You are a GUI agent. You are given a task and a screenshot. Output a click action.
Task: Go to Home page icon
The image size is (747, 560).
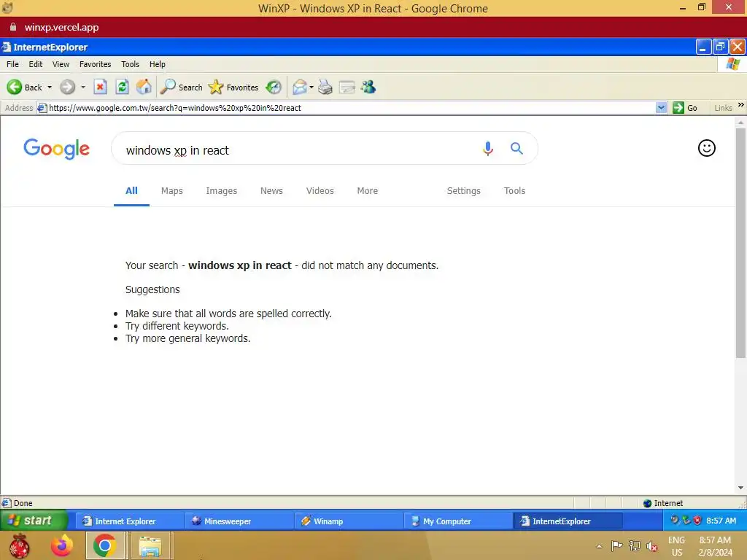pos(144,87)
